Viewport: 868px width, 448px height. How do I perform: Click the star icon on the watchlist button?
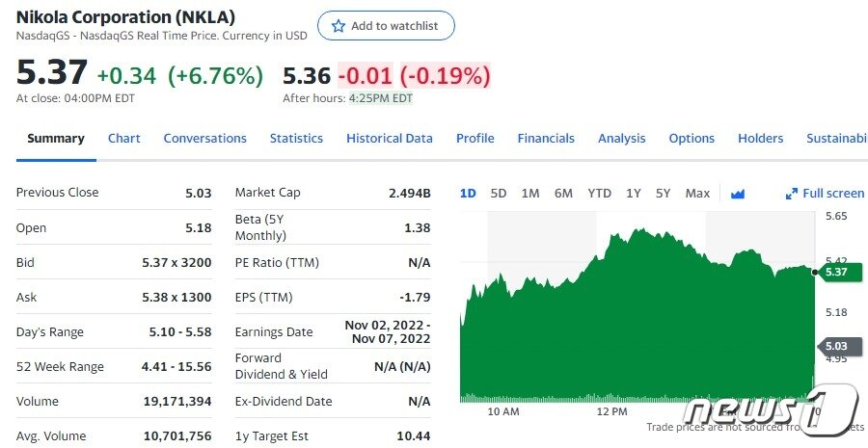[x=339, y=26]
